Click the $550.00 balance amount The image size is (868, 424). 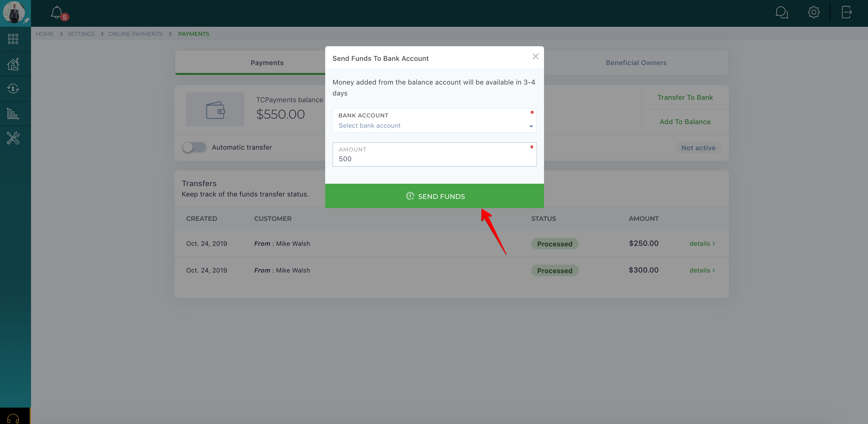pos(280,114)
